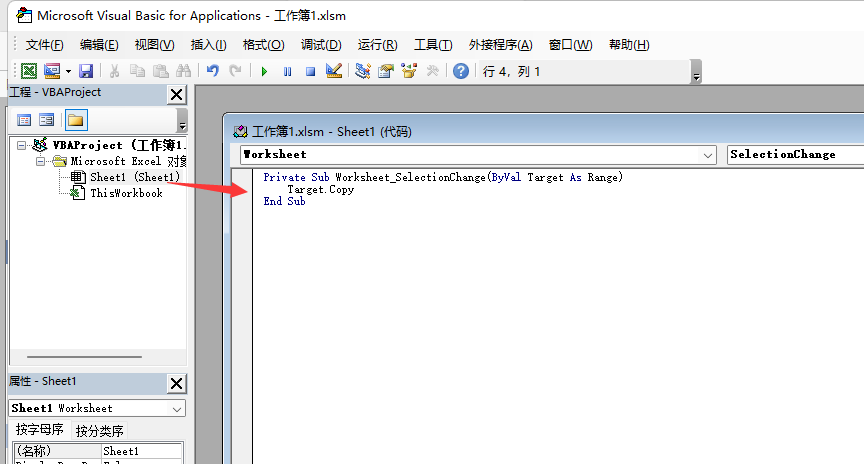Open the 窗口(W) menu
This screenshot has width=864, height=464.
570,45
